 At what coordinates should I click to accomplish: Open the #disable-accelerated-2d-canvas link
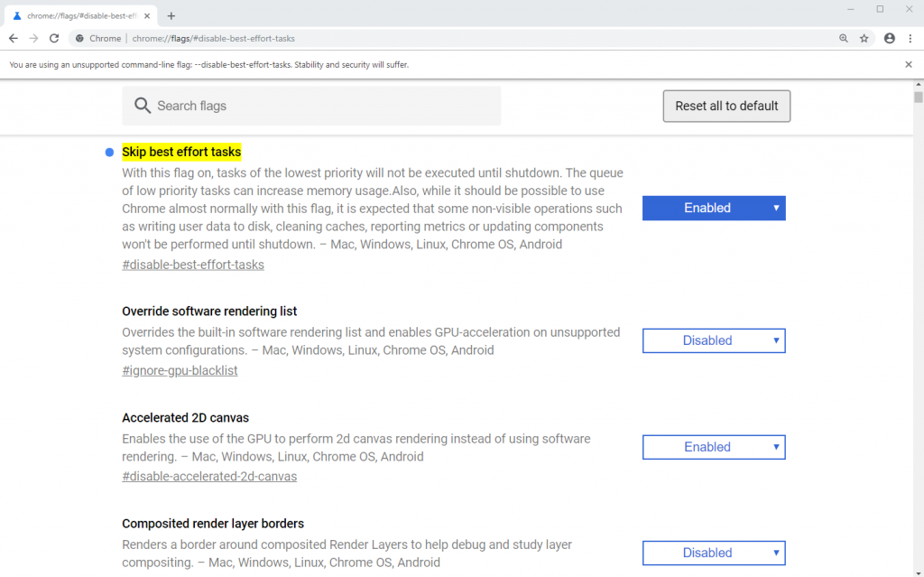coord(209,476)
